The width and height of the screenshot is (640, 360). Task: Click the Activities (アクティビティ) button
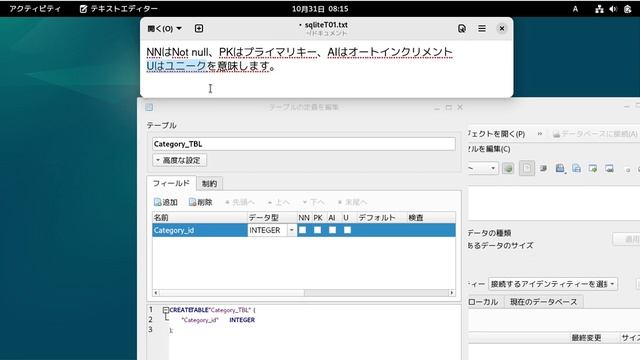pos(35,9)
